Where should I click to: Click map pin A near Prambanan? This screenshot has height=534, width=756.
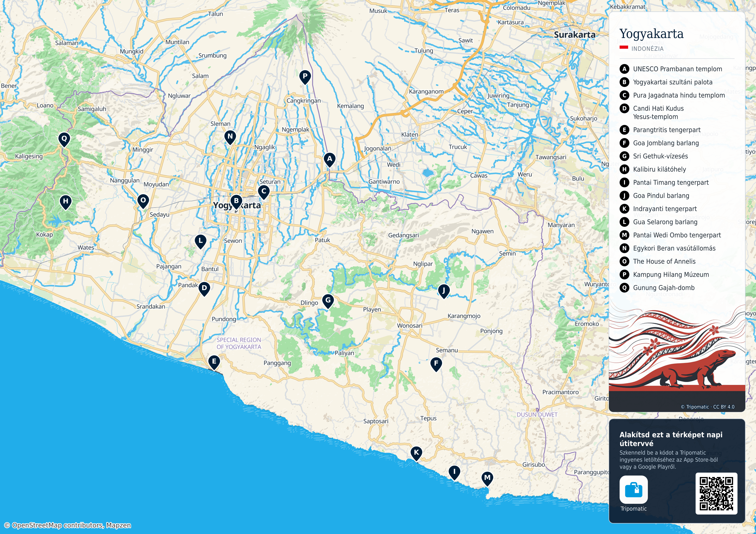[x=329, y=160]
